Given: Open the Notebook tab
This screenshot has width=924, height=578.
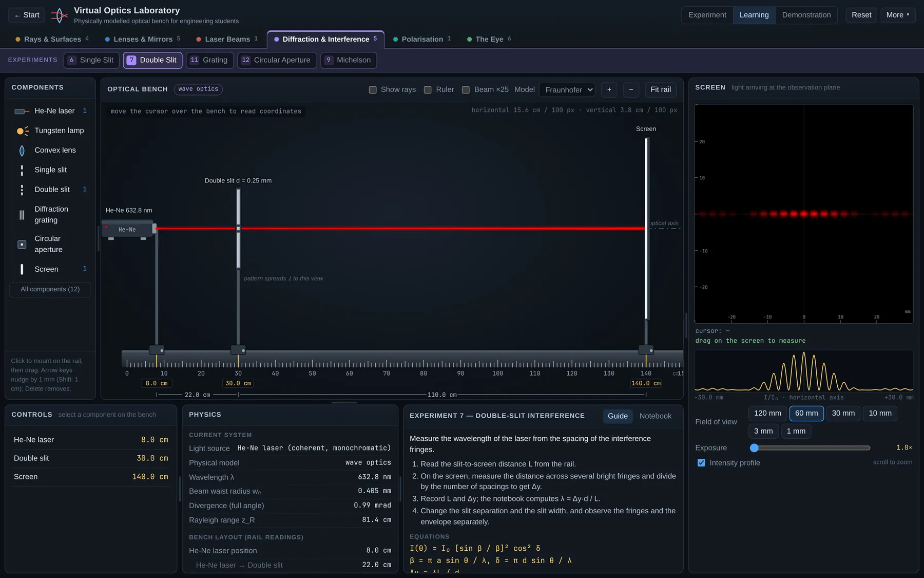Looking at the screenshot, I should tap(655, 416).
